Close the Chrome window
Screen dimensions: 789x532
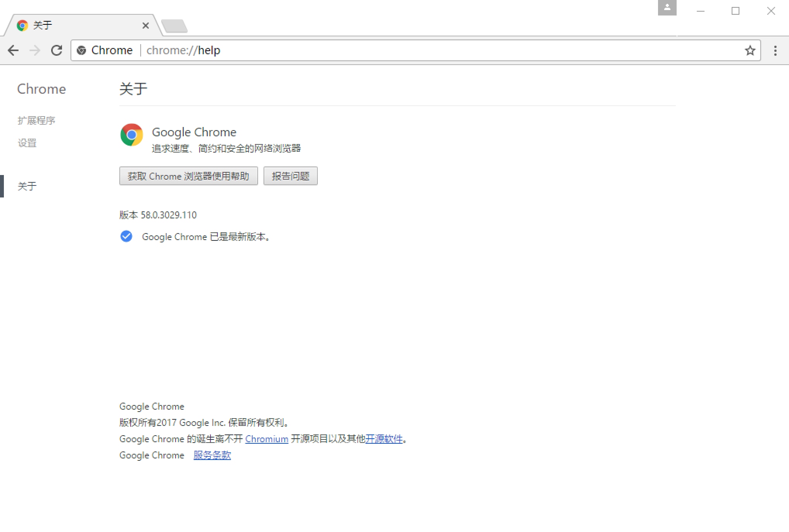coord(771,11)
